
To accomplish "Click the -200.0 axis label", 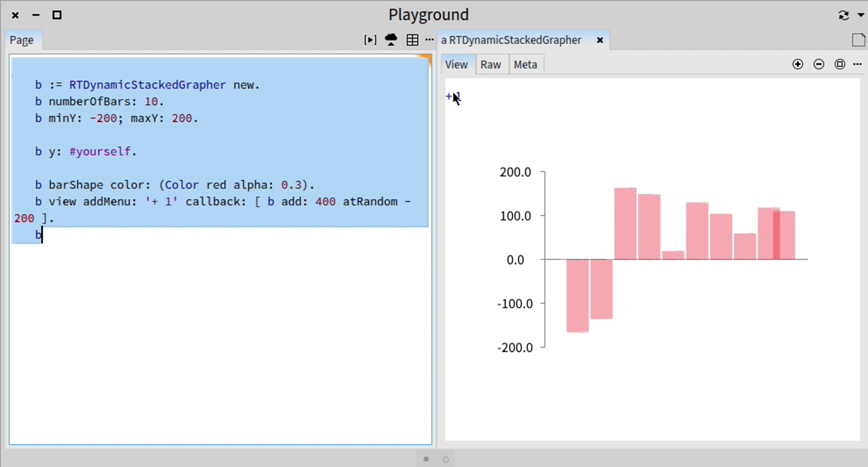I will tap(515, 348).
